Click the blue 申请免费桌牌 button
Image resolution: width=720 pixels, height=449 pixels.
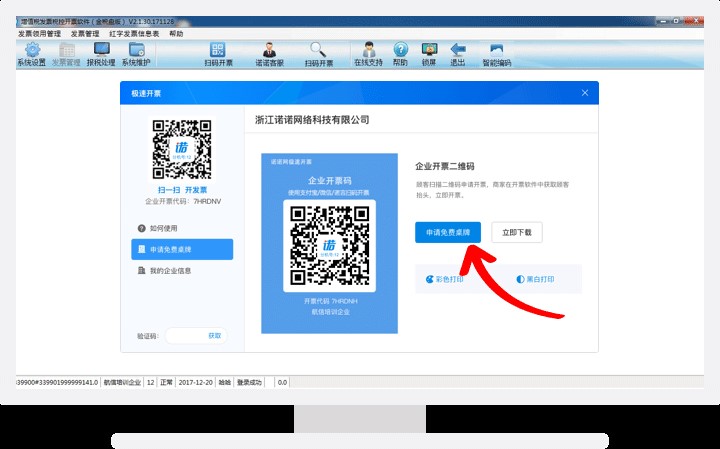(448, 232)
